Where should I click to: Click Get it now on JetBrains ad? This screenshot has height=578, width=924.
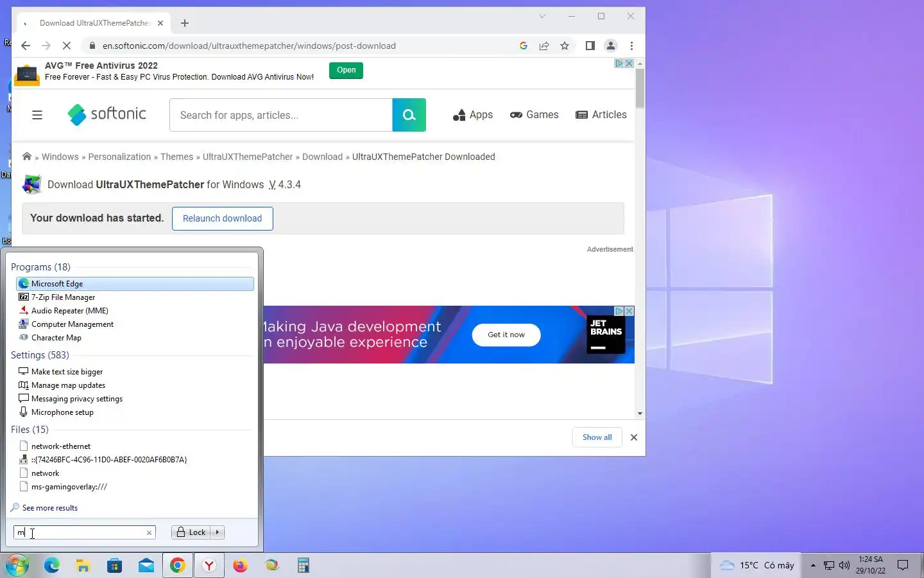point(506,335)
